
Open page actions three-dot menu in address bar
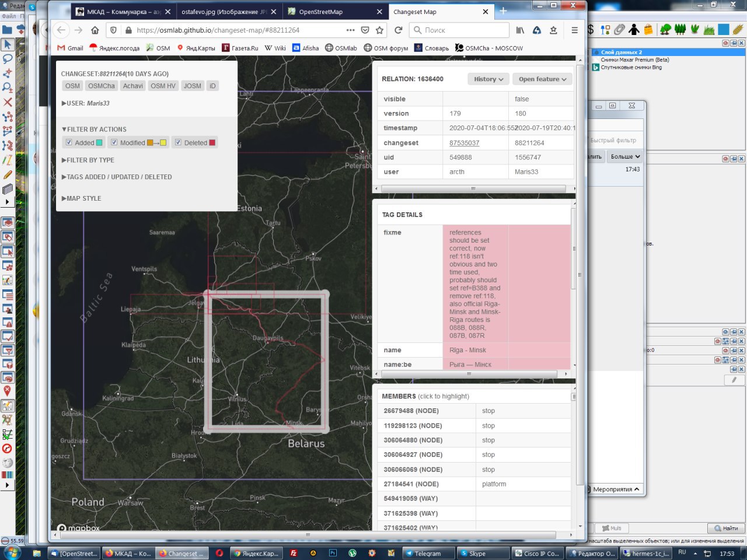(x=350, y=30)
